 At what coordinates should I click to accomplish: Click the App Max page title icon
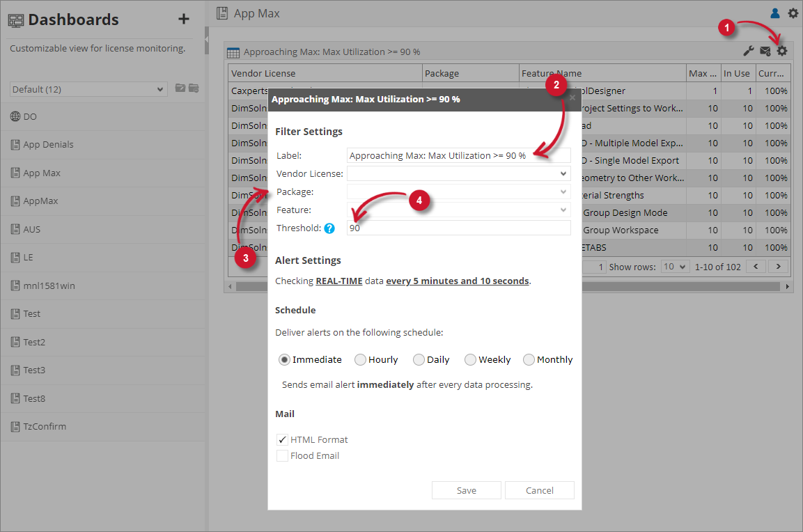(x=221, y=13)
